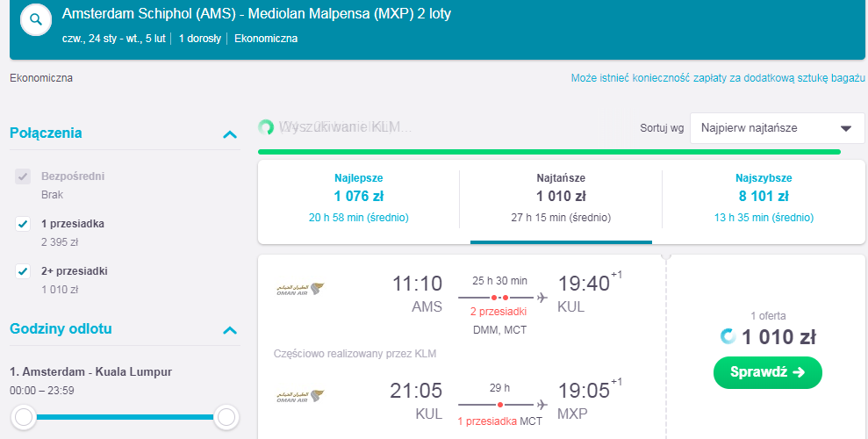This screenshot has height=439, width=868.
Task: Click the airplane icon on KUL–MXP route
Action: [542, 405]
